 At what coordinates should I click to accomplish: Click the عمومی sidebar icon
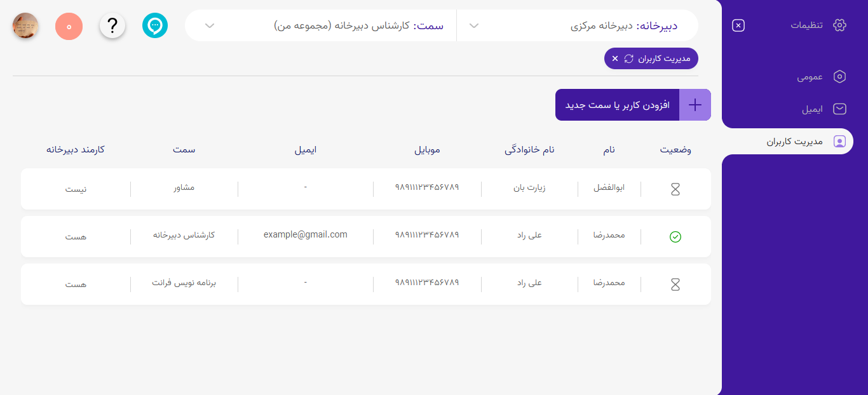point(839,76)
